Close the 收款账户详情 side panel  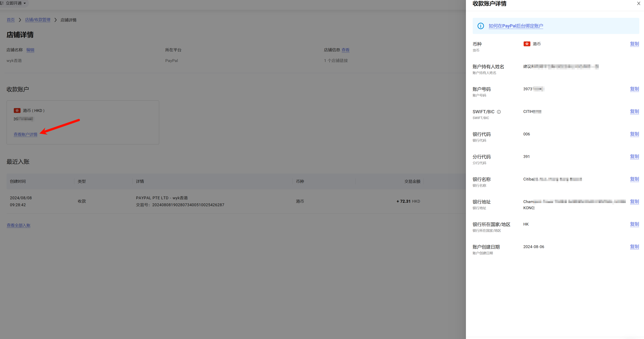coord(639,4)
